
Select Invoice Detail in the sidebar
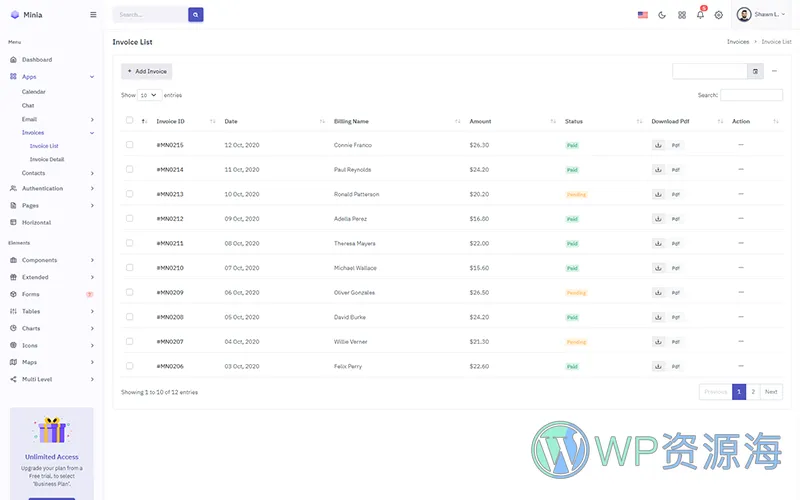[x=47, y=159]
